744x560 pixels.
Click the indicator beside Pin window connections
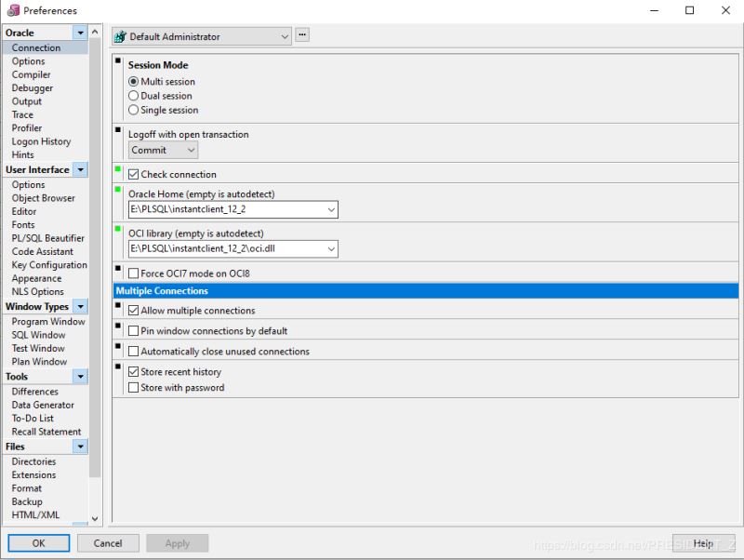tap(118, 326)
